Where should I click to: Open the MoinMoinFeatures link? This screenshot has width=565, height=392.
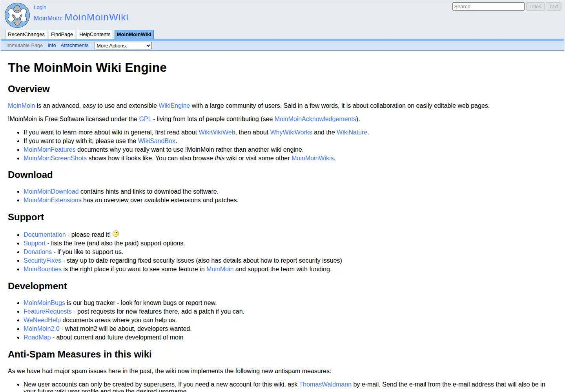[49, 149]
